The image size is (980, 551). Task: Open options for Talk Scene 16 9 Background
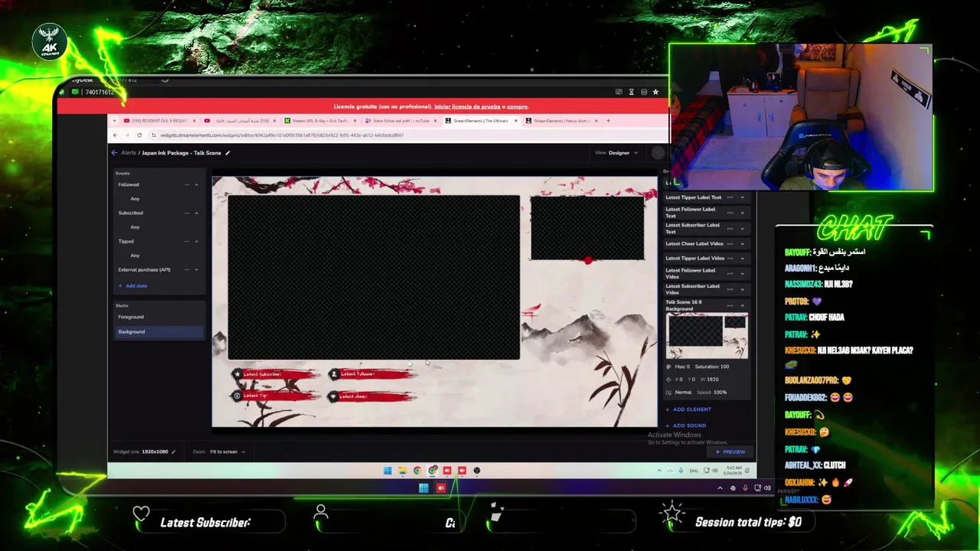[730, 305]
